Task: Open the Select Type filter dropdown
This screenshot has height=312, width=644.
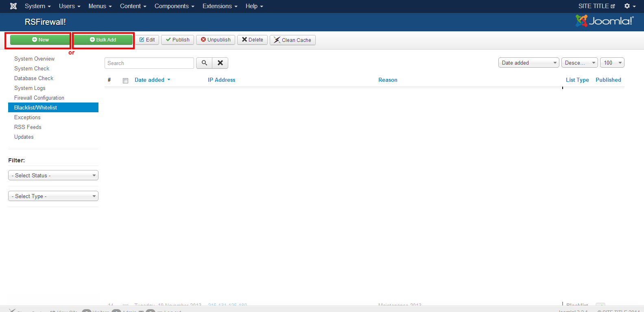Action: point(53,196)
